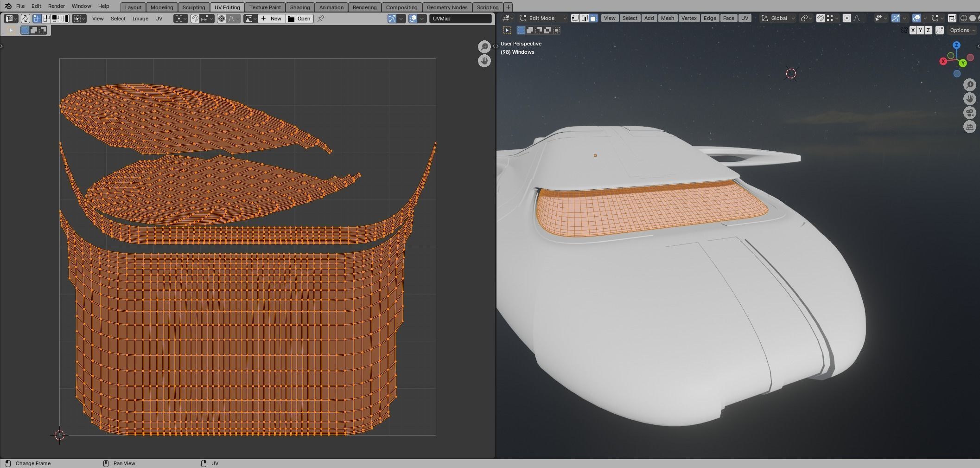The width and height of the screenshot is (980, 468).
Task: Toggle proportional editing in UV editor
Action: click(222, 19)
